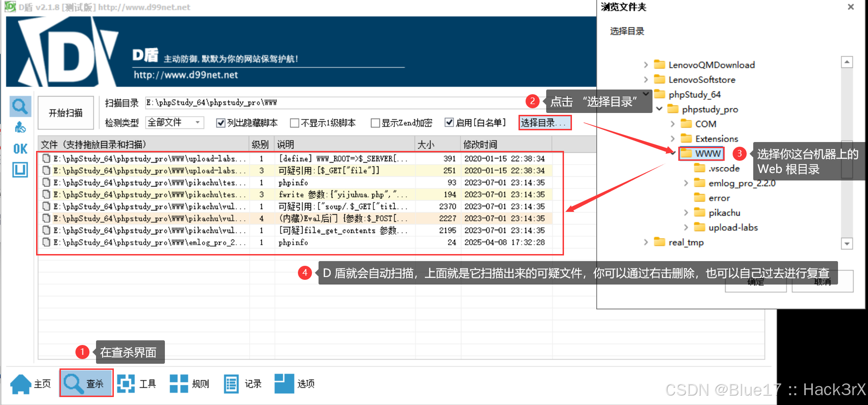Expand the COM folder node

point(673,124)
